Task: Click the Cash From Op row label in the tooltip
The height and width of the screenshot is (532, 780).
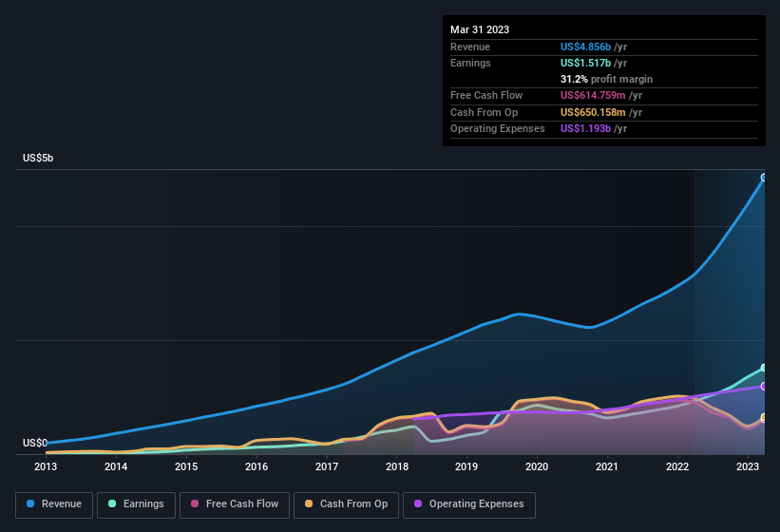Action: (484, 112)
